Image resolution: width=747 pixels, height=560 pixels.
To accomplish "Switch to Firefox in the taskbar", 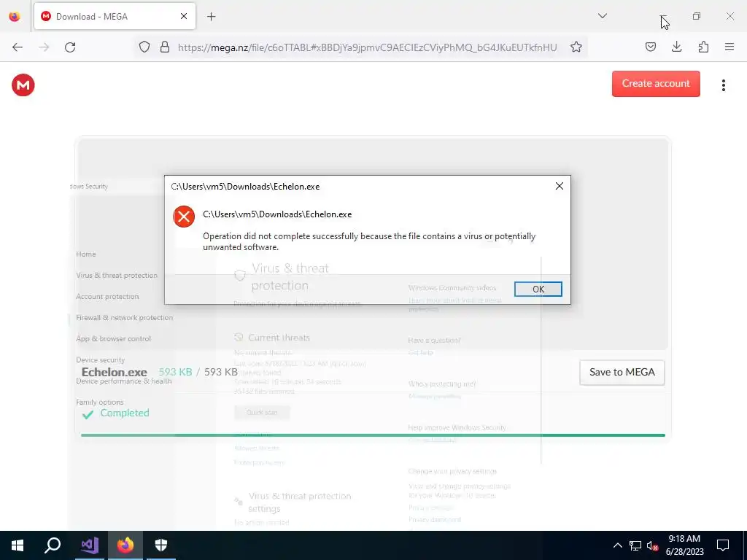I will pos(125,545).
